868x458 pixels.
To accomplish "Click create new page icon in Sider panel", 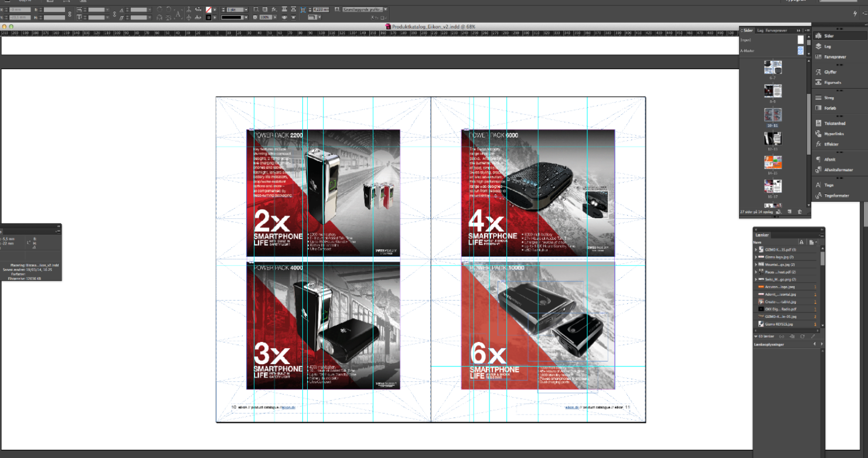I will tap(791, 212).
